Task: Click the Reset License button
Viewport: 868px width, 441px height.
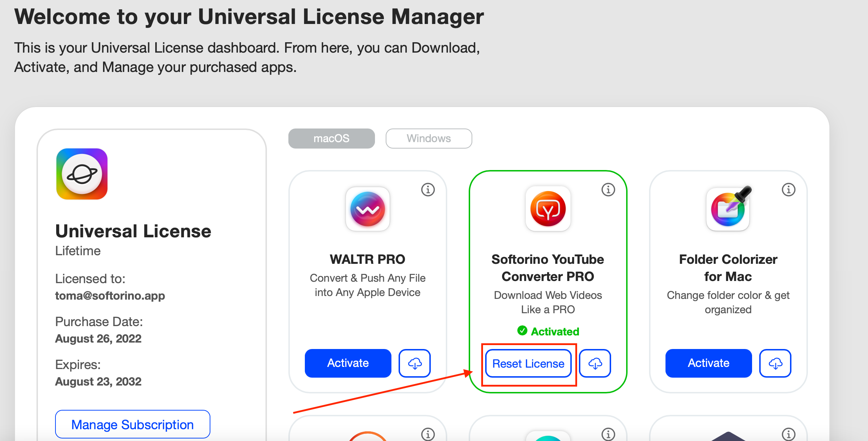Action: click(x=528, y=364)
